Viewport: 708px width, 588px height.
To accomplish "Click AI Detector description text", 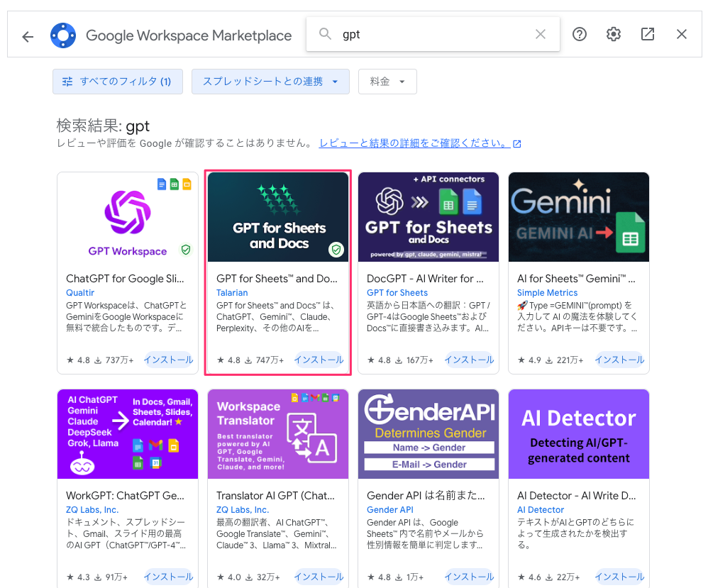I will pyautogui.click(x=576, y=533).
